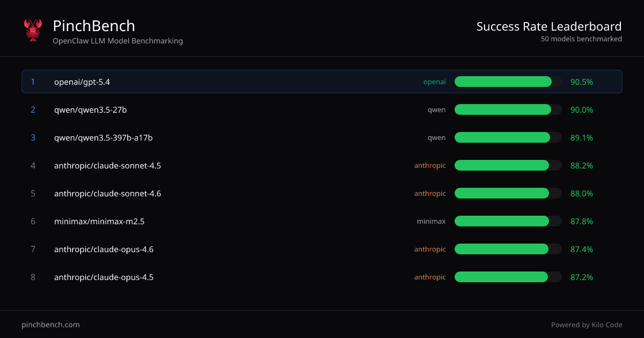This screenshot has height=338, width=644.
Task: Click the qwen/qwen3.5-27b model name
Action: 90,109
